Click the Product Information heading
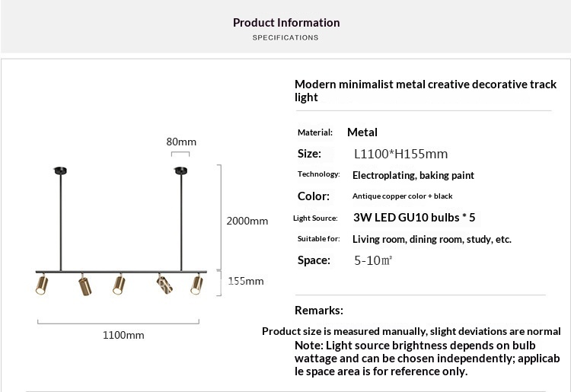 [286, 23]
